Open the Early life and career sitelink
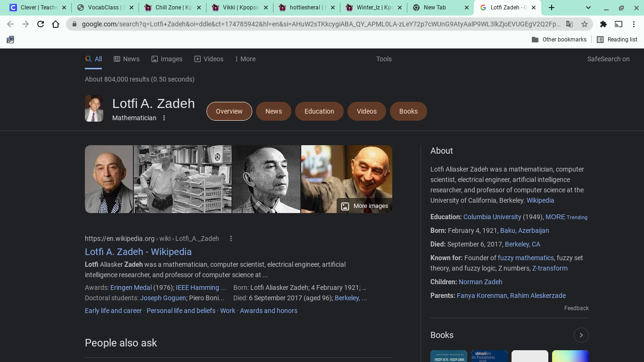The image size is (644, 362). click(113, 311)
